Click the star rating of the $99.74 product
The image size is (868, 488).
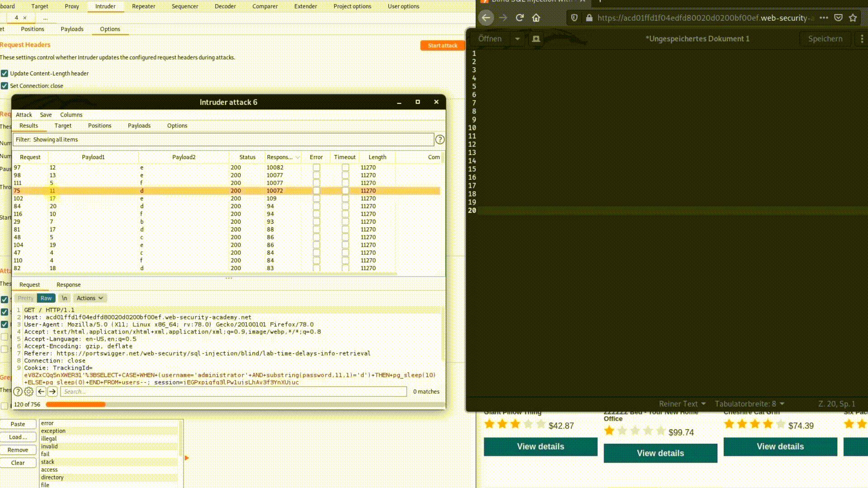click(x=635, y=431)
